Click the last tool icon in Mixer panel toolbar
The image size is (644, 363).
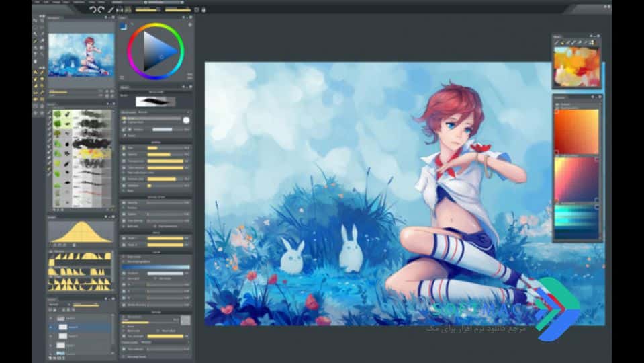(x=592, y=42)
